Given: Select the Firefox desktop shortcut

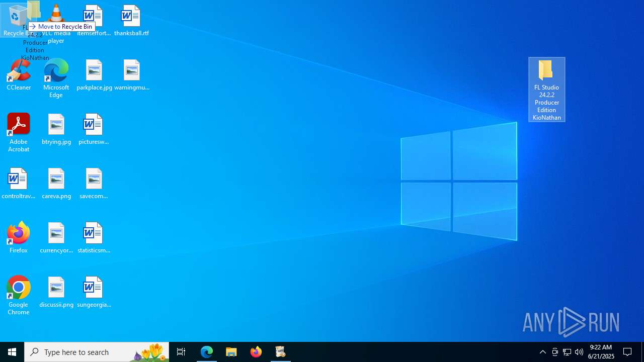Looking at the screenshot, I should click(19, 237).
